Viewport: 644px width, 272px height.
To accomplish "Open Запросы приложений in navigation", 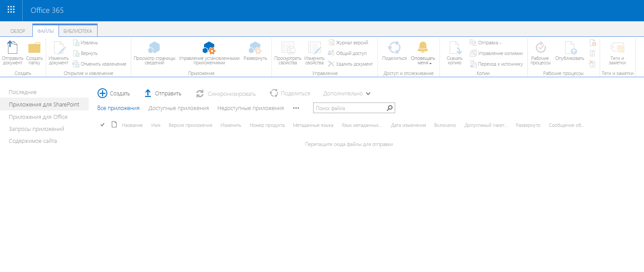I will point(36,129).
